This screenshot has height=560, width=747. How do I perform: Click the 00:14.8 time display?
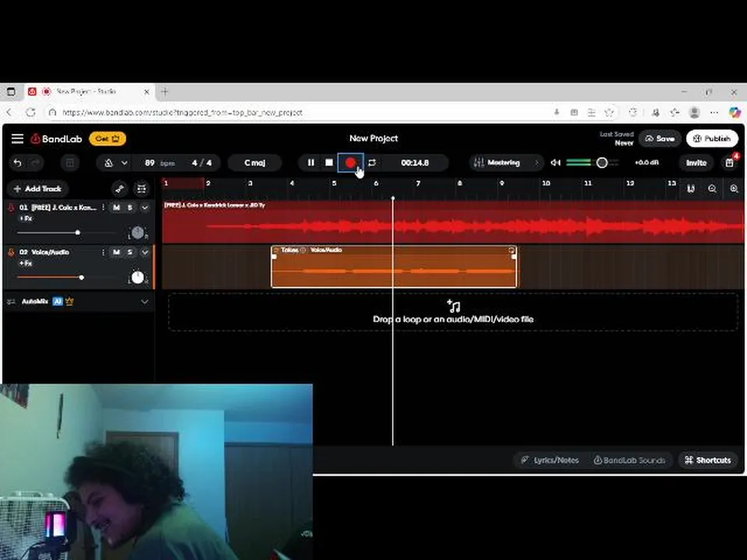pos(415,163)
